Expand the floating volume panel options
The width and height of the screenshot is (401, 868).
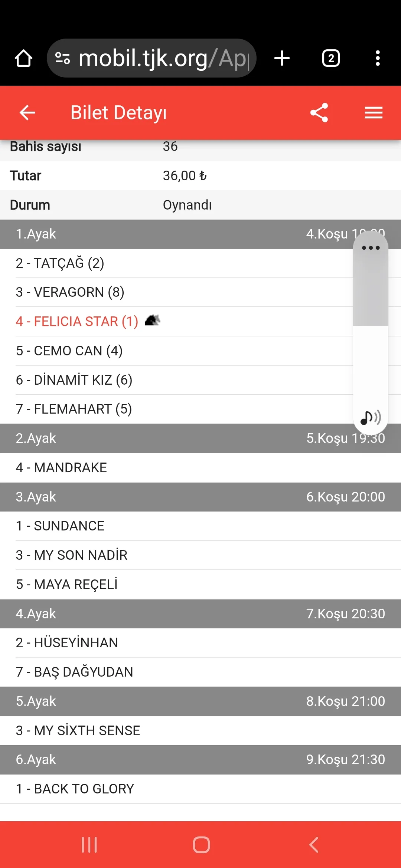pyautogui.click(x=371, y=248)
